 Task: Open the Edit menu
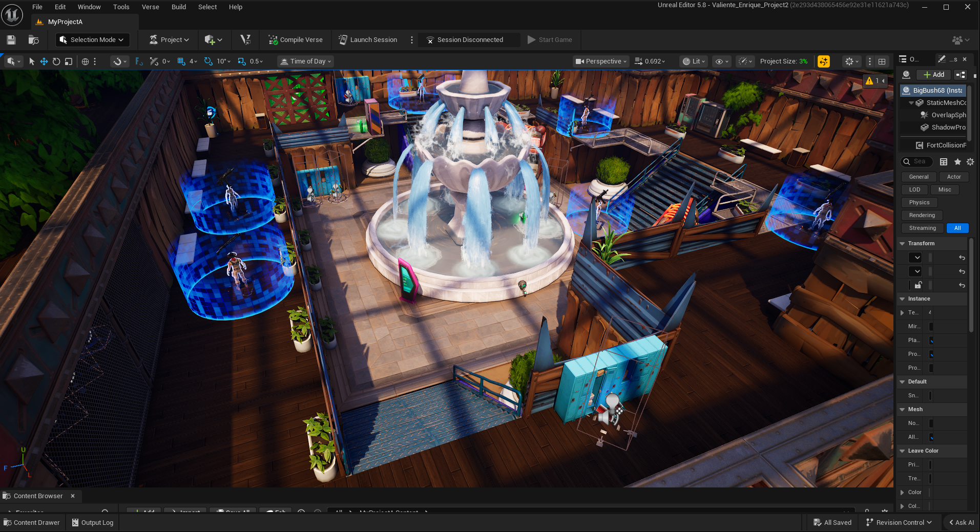point(60,7)
